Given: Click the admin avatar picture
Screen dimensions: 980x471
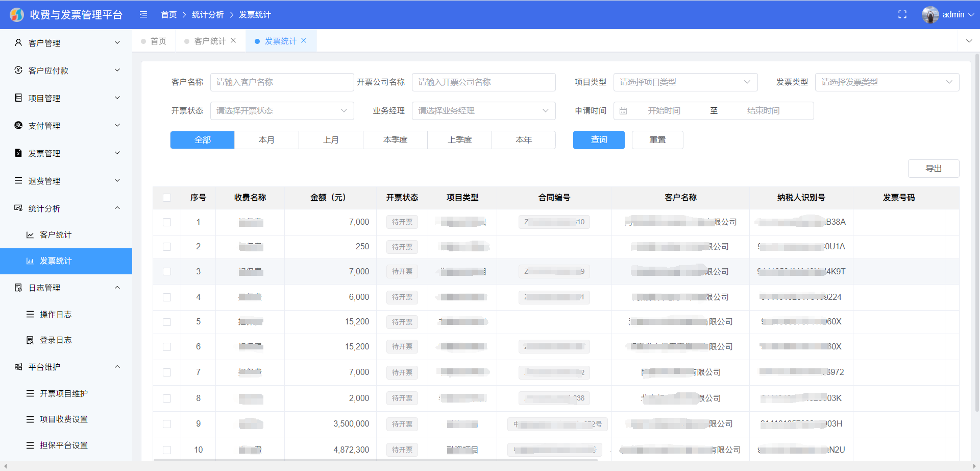Looking at the screenshot, I should (930, 15).
